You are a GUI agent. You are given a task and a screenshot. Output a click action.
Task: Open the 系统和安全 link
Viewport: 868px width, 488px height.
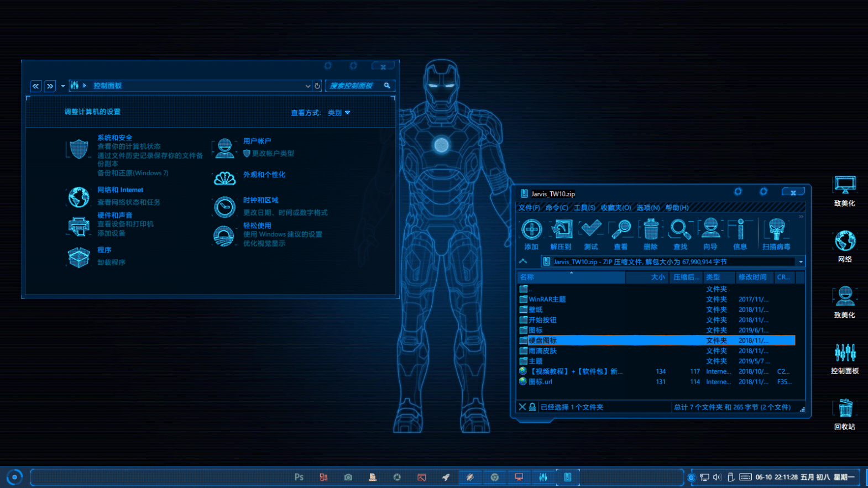point(115,138)
